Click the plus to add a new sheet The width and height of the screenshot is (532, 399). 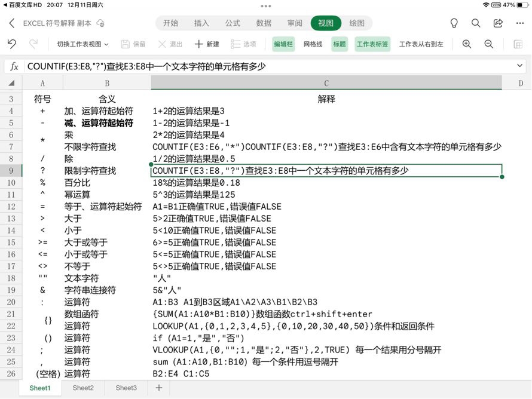[158, 388]
